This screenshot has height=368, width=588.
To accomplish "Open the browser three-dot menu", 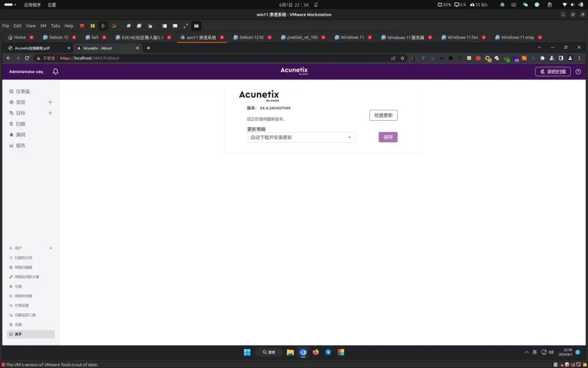I will tap(579, 58).
